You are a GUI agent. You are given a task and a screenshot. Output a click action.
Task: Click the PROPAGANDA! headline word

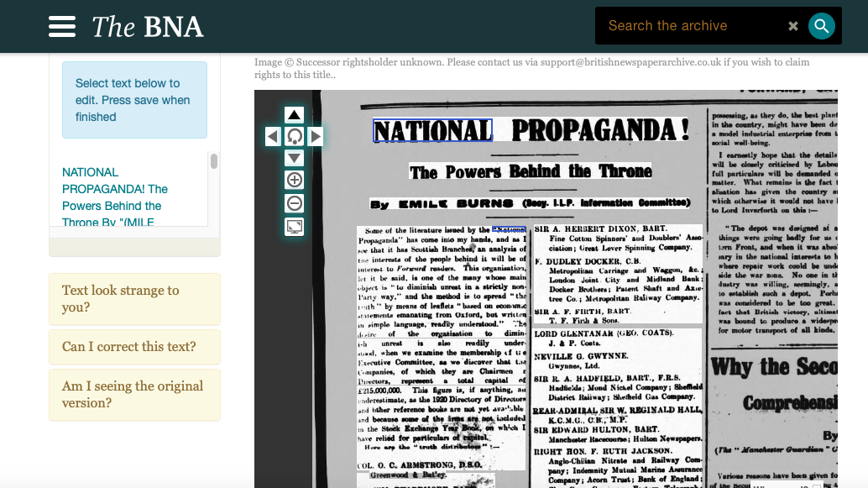click(x=600, y=130)
